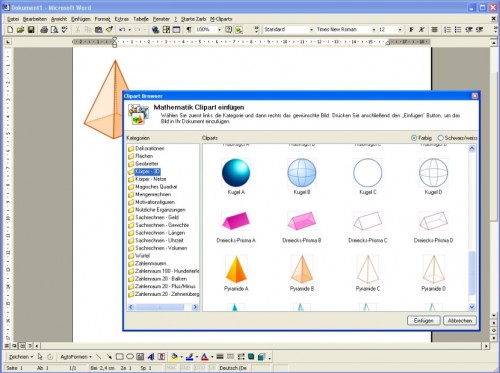Select the Oval drawing tool
Image resolution: width=500 pixels, height=373 pixels.
[x=130, y=357]
